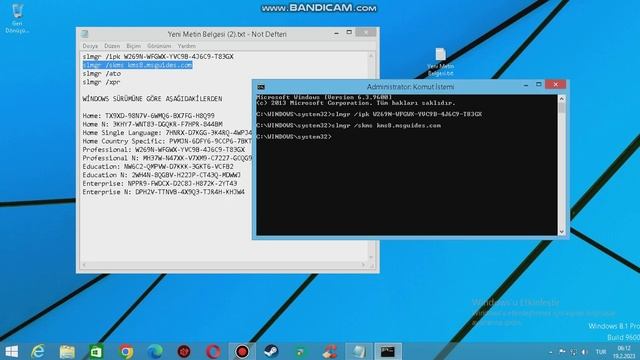Click Command Prompt scrollbar down arrow
The image size is (640, 360).
coord(562,231)
